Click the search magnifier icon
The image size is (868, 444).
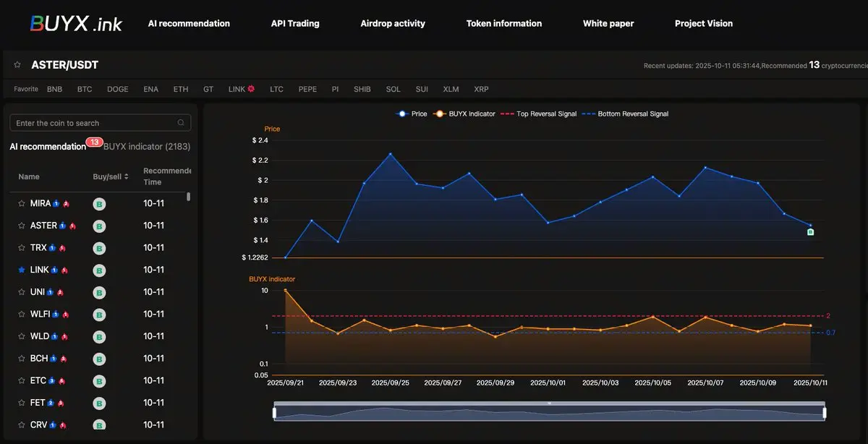(181, 123)
